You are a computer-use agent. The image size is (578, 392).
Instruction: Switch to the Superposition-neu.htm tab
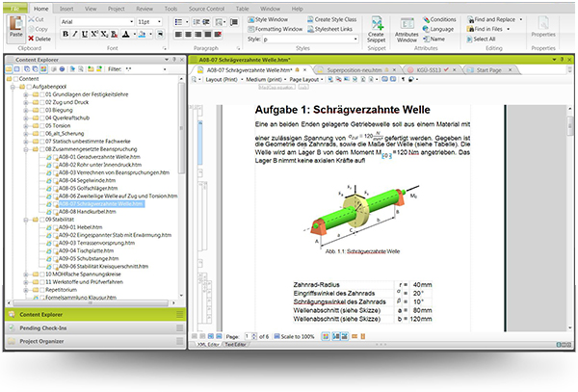coord(355,69)
